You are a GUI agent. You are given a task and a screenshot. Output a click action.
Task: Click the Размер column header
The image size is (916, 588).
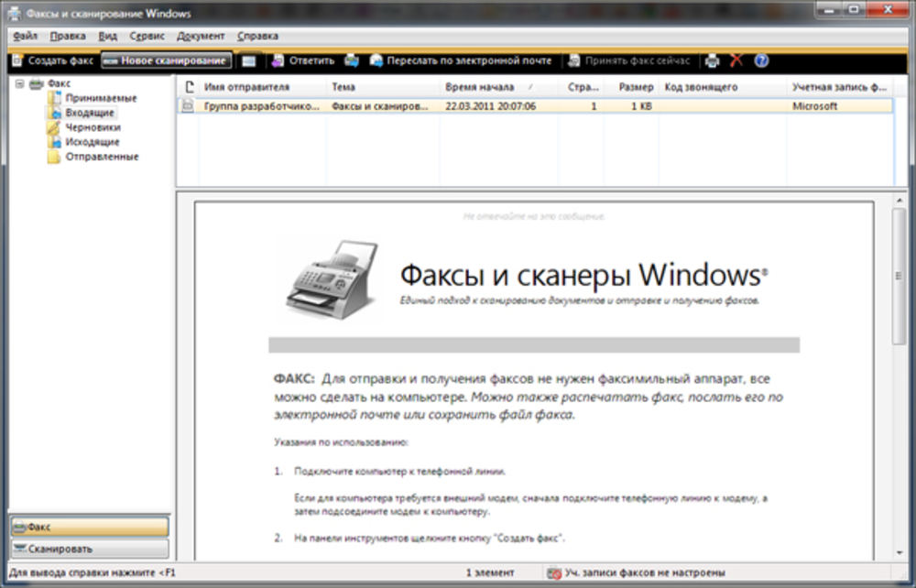(631, 87)
